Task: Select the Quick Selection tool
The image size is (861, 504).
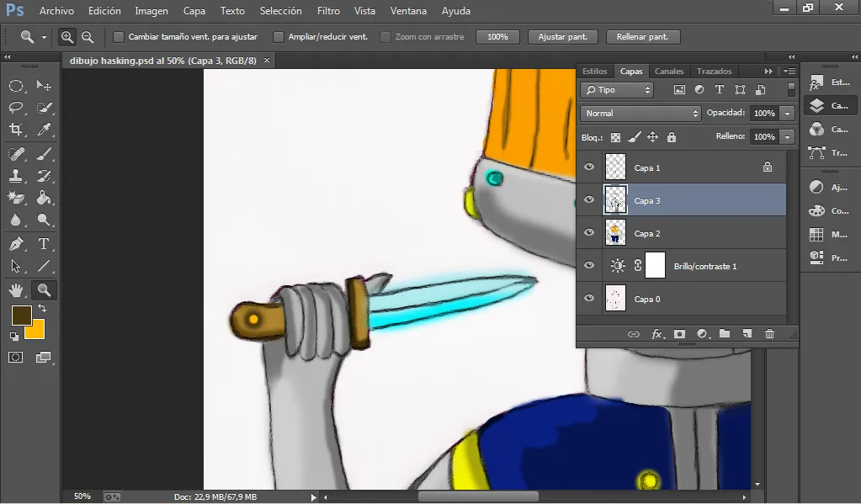Action: (44, 108)
